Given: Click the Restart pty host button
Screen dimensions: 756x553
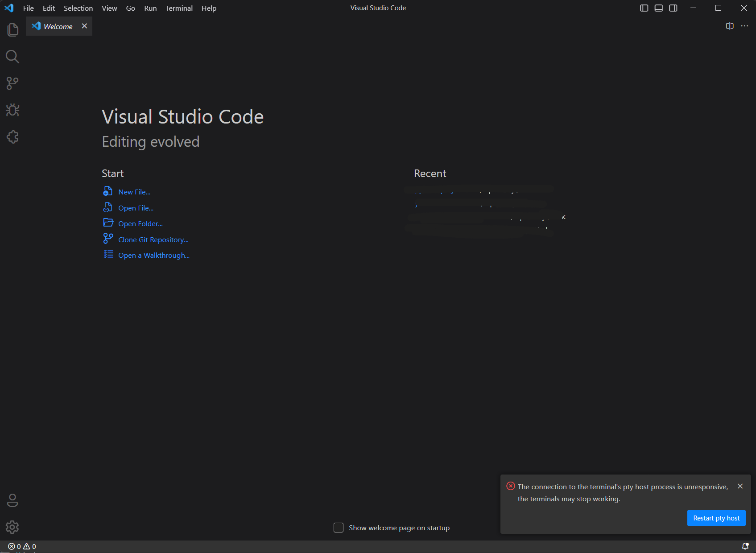Looking at the screenshot, I should pos(716,518).
